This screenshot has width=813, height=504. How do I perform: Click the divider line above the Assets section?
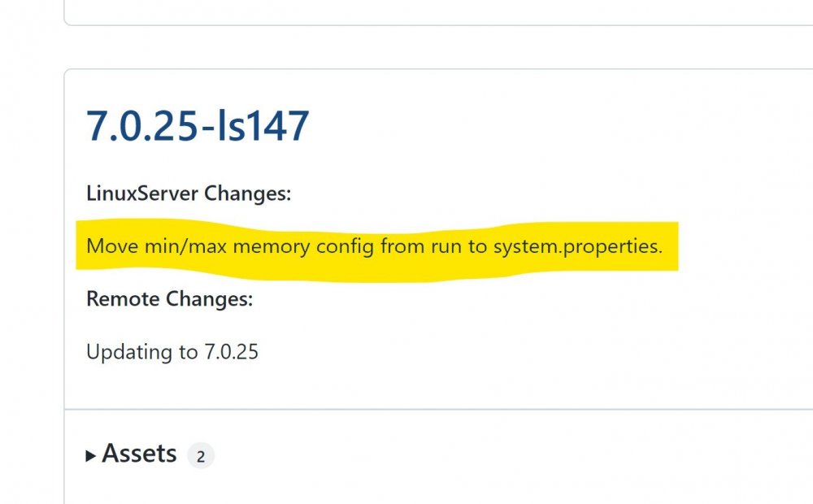438,409
